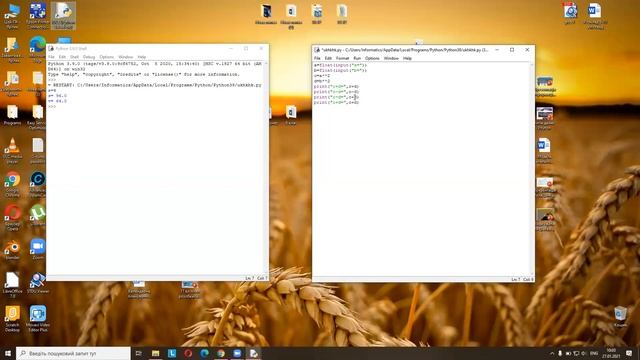Viewport: 640px width, 360px height.
Task: Click the Windows Start button
Action: (8, 353)
